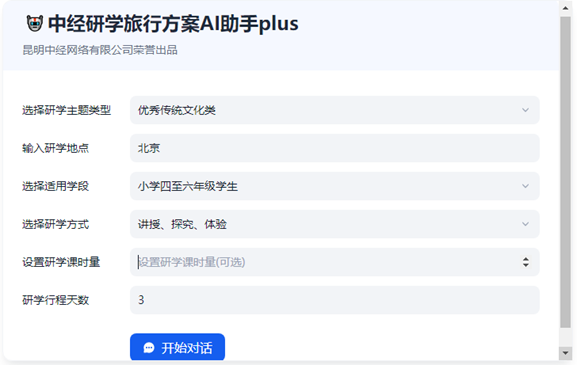Open the 选择研学方式 dropdown
577x365 pixels.
click(335, 224)
